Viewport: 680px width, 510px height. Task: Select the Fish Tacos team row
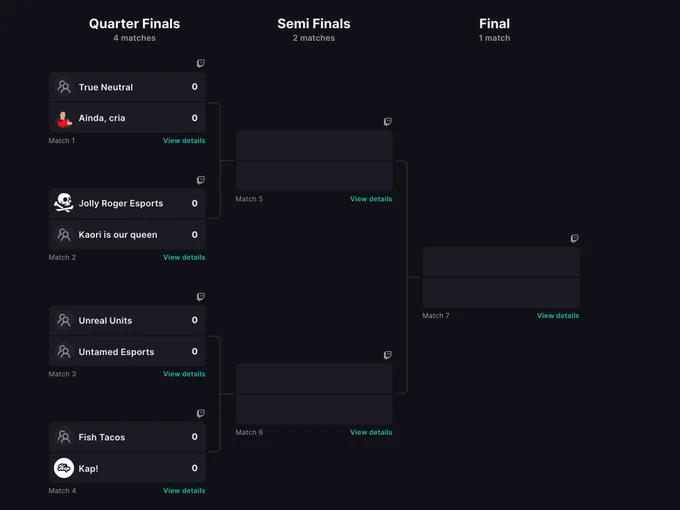(128, 437)
